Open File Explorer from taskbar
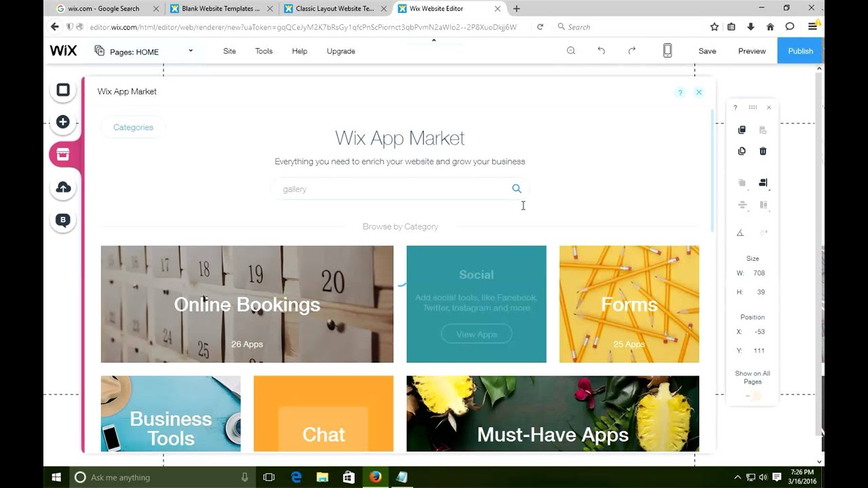This screenshot has height=488, width=868. (322, 477)
